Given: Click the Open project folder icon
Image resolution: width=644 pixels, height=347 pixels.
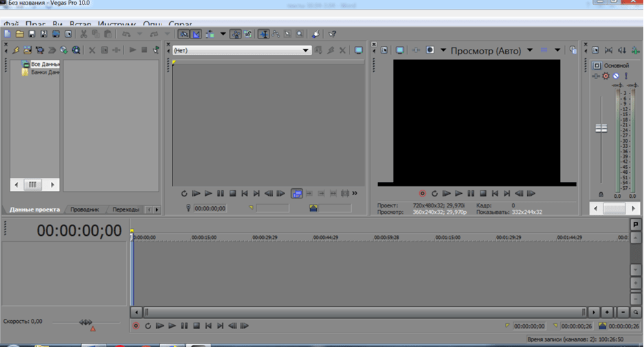Looking at the screenshot, I should click(x=20, y=34).
